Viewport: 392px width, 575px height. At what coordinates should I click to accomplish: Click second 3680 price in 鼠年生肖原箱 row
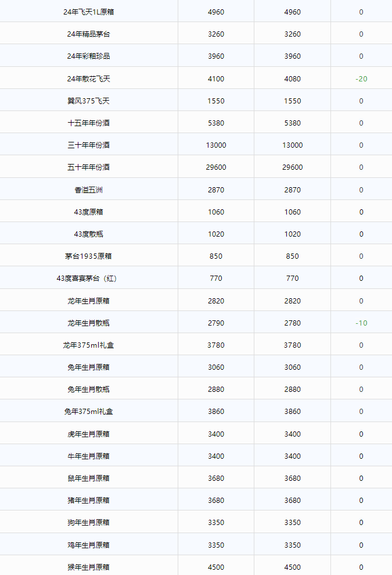(x=292, y=478)
